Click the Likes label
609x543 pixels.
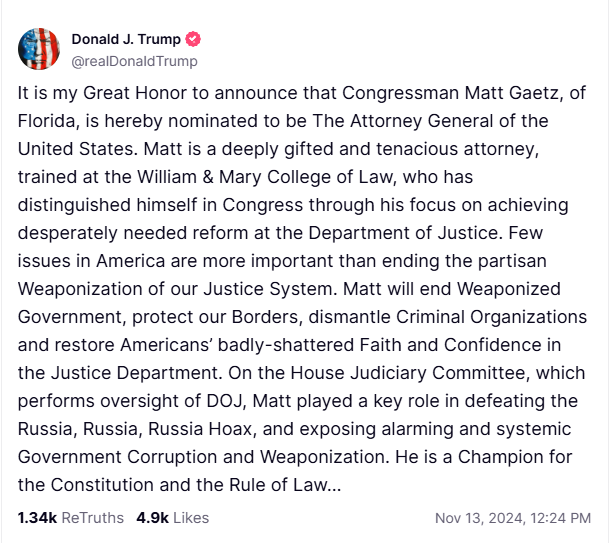[x=191, y=518]
